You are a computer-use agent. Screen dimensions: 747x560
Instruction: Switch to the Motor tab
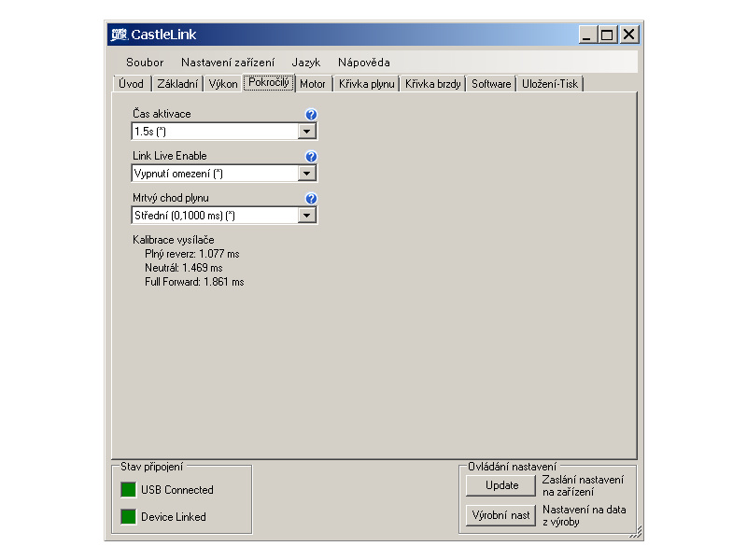(313, 84)
